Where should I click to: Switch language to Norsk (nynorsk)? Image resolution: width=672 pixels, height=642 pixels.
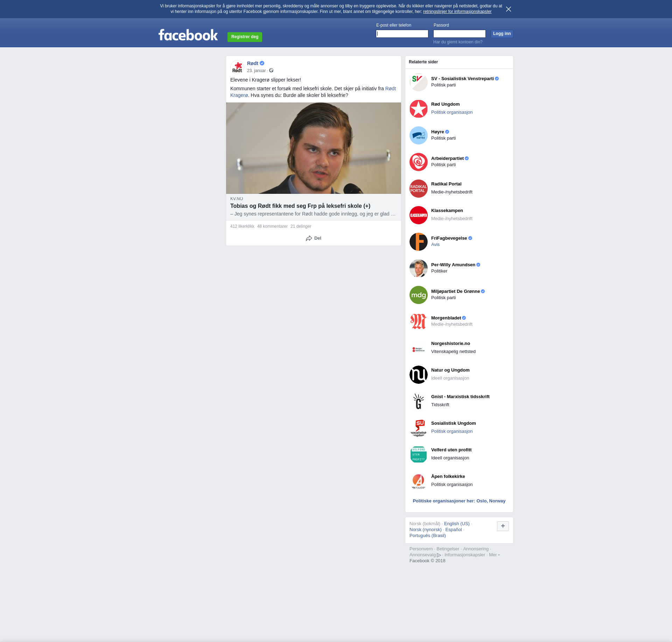(426, 530)
